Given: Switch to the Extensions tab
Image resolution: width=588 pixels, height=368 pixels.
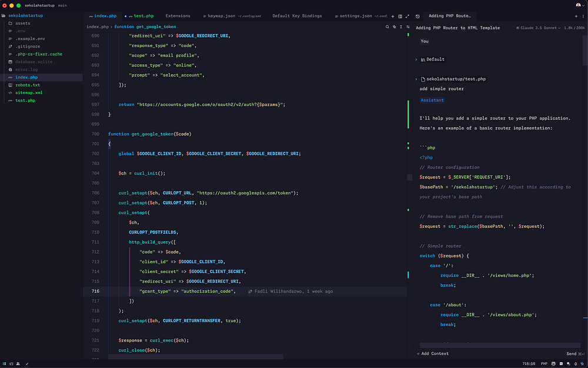Looking at the screenshot, I should tap(178, 16).
